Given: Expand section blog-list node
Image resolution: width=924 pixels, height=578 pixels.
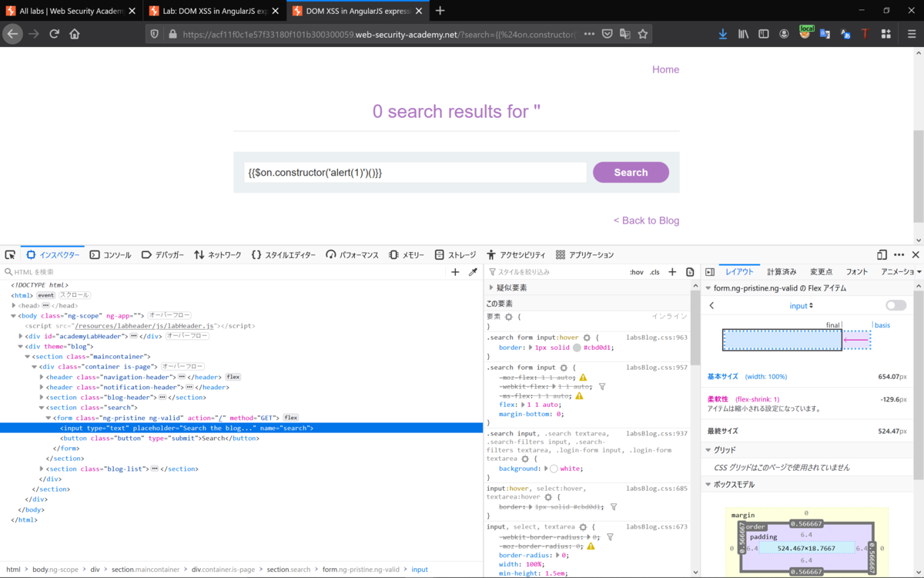Looking at the screenshot, I should tap(42, 469).
